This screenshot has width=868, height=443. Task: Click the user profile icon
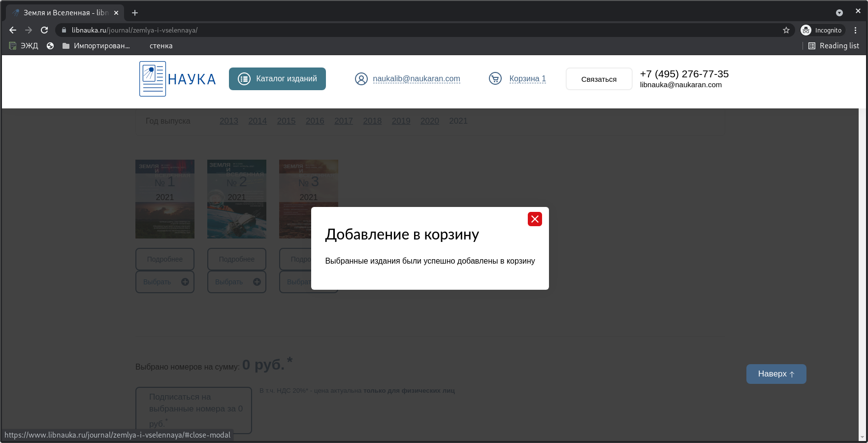coord(361,79)
